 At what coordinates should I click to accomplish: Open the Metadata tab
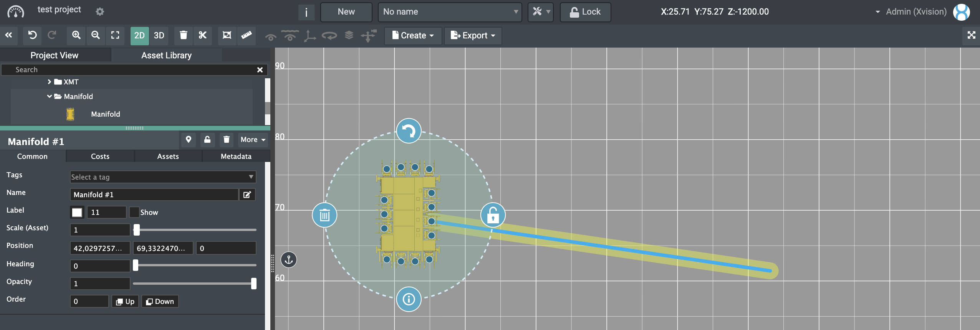click(x=236, y=156)
